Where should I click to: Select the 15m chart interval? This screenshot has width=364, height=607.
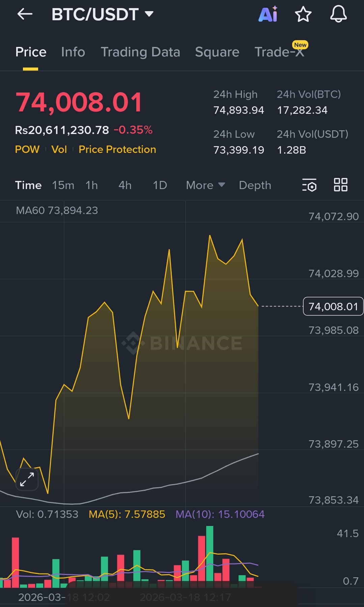click(63, 185)
